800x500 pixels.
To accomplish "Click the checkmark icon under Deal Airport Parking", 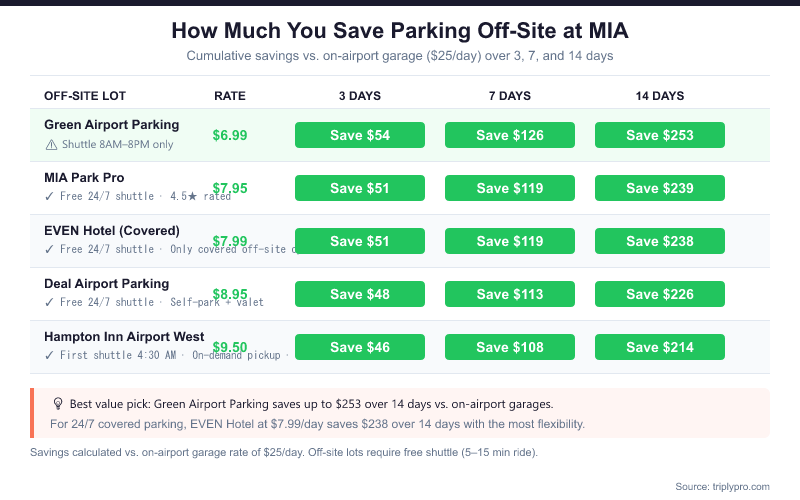I will 50,302.
